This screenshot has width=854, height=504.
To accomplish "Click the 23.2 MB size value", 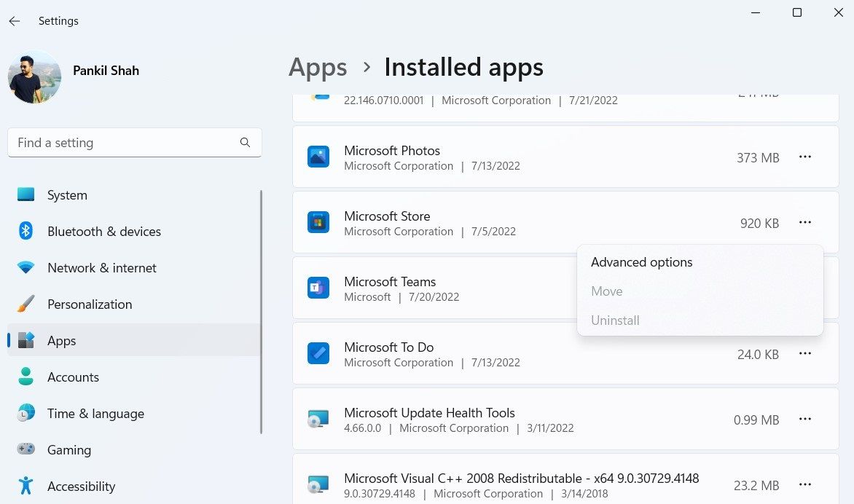I will coord(756,486).
